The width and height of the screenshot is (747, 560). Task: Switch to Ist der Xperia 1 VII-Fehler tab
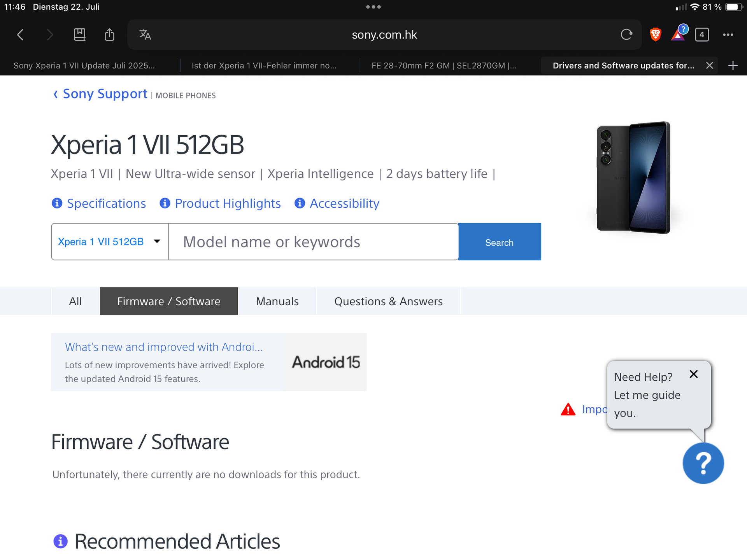[264, 65]
